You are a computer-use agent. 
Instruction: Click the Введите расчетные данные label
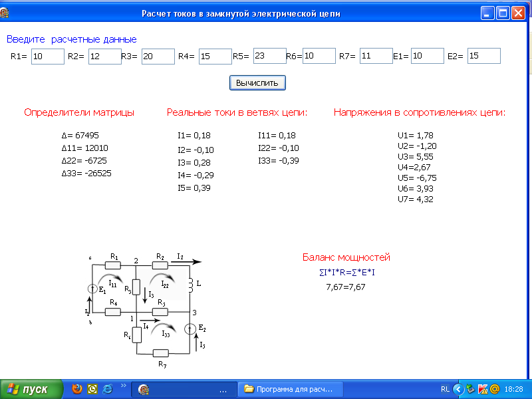coord(72,39)
